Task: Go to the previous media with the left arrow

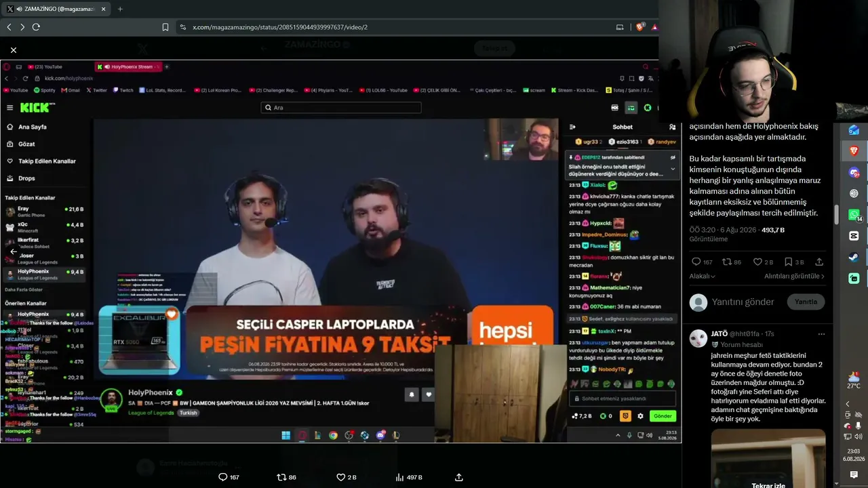Action: click(x=14, y=251)
